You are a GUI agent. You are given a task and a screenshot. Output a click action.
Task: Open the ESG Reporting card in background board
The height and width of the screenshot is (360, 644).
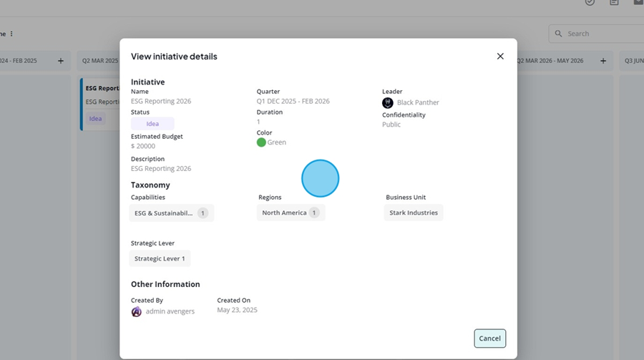coord(100,104)
